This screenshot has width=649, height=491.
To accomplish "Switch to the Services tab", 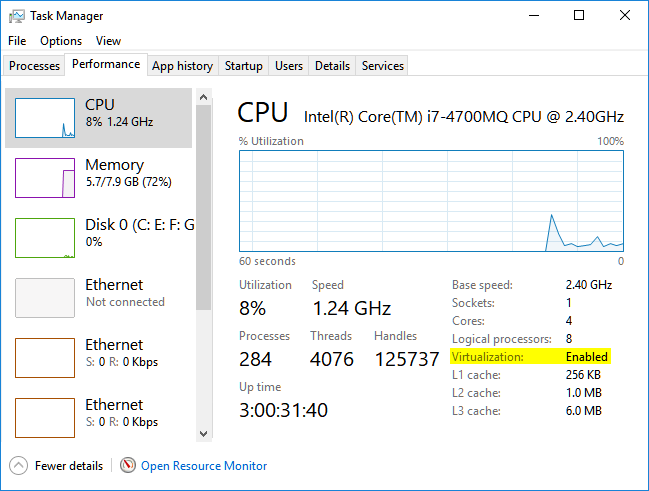I will [382, 66].
